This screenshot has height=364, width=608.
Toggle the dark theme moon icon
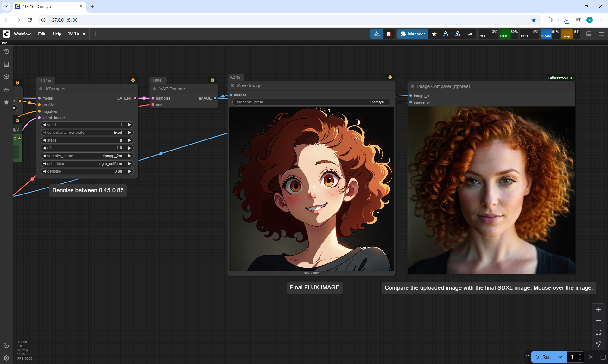[6, 345]
